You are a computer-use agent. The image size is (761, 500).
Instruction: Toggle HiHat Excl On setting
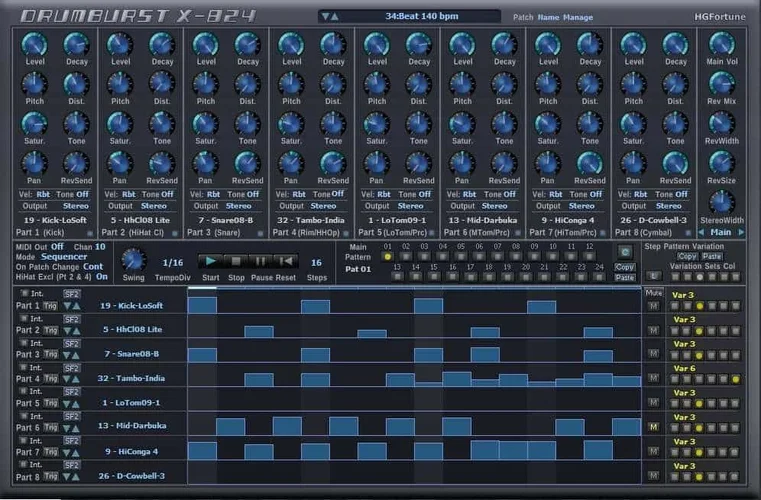pos(101,277)
